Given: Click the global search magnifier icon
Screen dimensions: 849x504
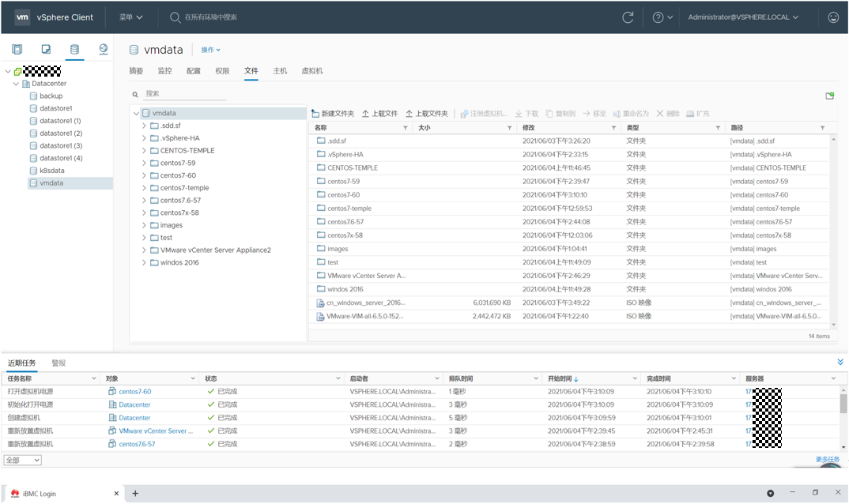Looking at the screenshot, I should pos(175,17).
